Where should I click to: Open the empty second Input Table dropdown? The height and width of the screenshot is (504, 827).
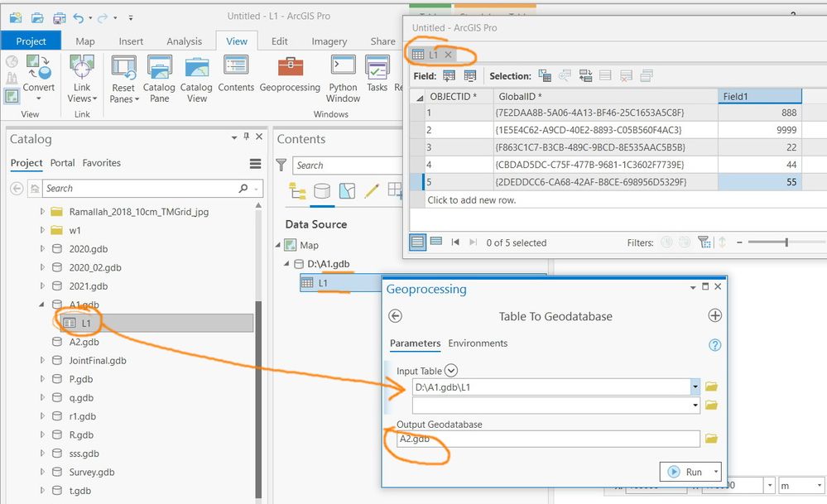pos(695,406)
